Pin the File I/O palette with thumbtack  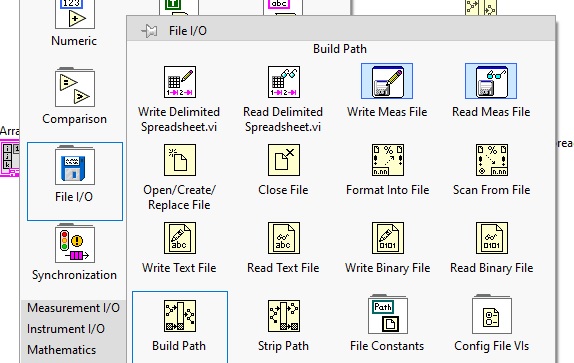(150, 31)
